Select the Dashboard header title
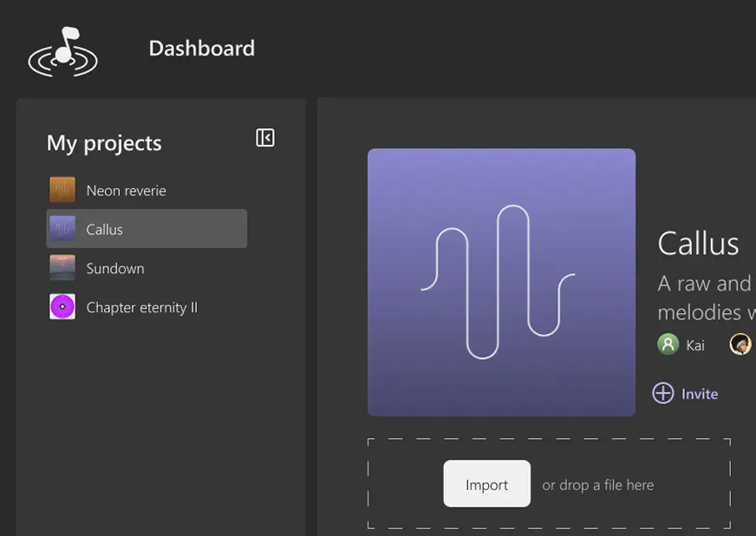Image resolution: width=756 pixels, height=536 pixels. click(202, 49)
